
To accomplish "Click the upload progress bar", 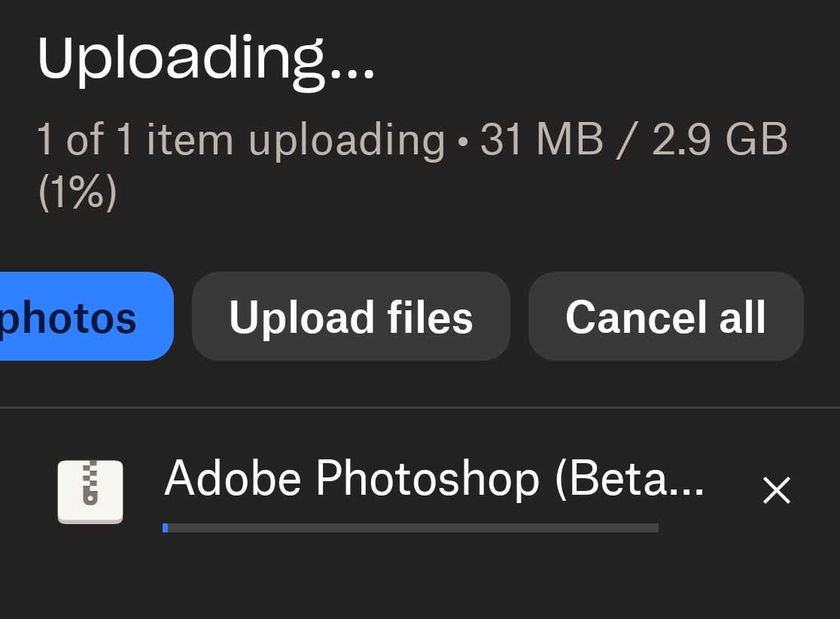I will [410, 528].
